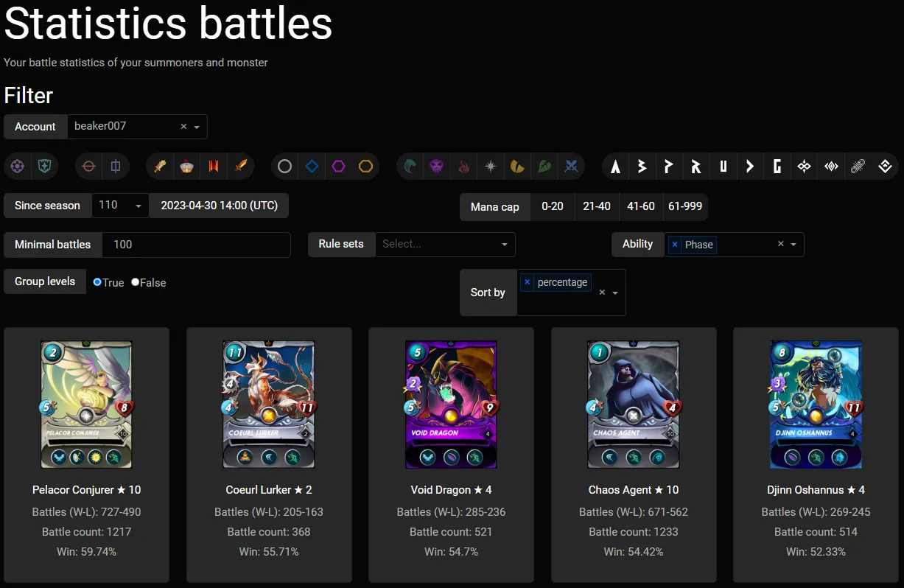Filter by earth element green leaf icon

tap(544, 167)
